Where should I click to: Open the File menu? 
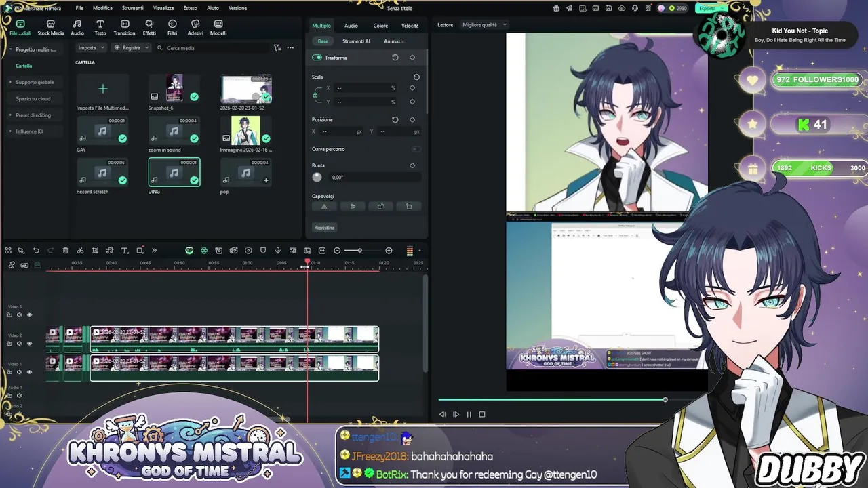pos(79,8)
